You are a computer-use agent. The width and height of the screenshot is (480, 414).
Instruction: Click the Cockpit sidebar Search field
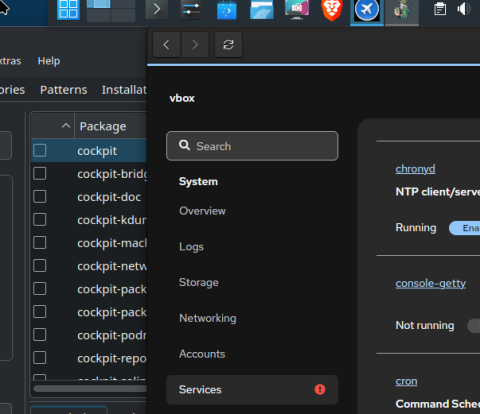252,146
